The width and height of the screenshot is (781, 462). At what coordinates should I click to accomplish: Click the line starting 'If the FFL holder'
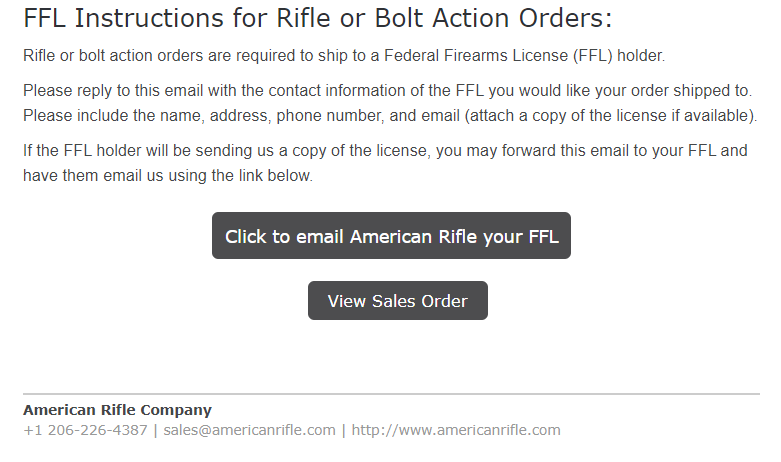(x=385, y=150)
